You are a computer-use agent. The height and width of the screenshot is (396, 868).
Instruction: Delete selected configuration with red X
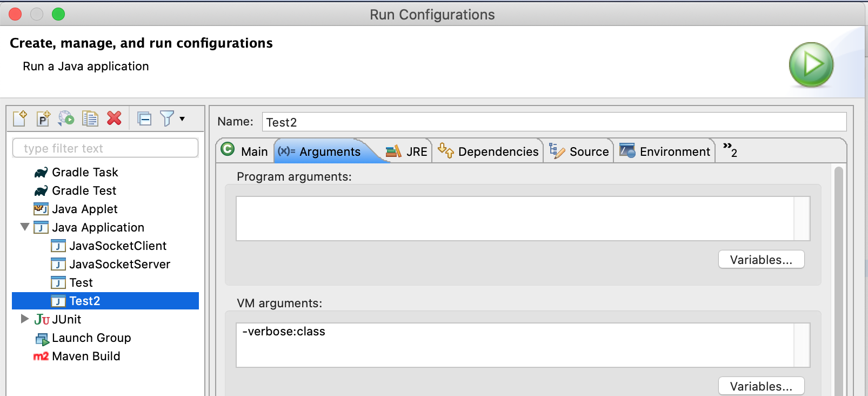click(114, 118)
